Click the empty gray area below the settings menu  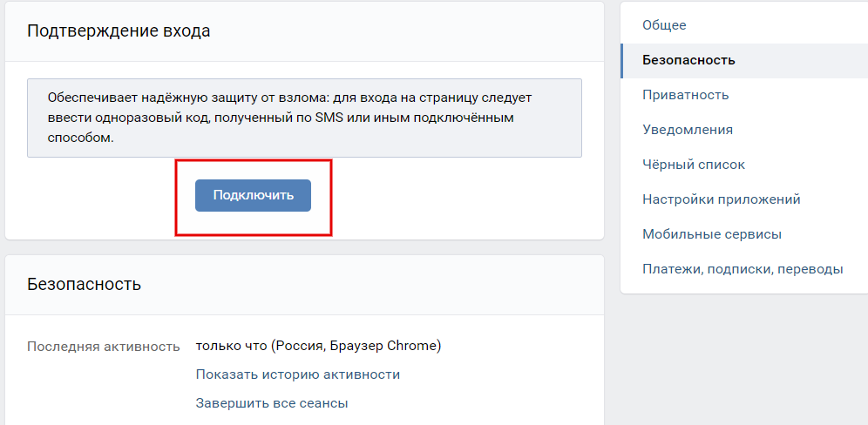pyautogui.click(x=744, y=360)
